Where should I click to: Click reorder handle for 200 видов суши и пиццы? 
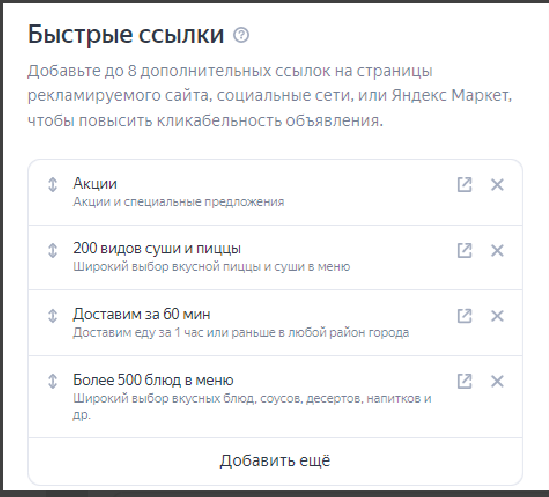click(x=52, y=250)
